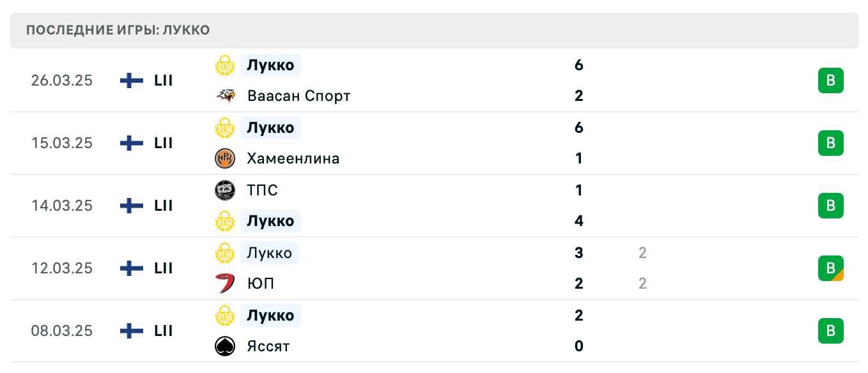Screen dimensions: 868x373
Task: Click the Хамеенлина HPK club icon
Action: coord(225,158)
